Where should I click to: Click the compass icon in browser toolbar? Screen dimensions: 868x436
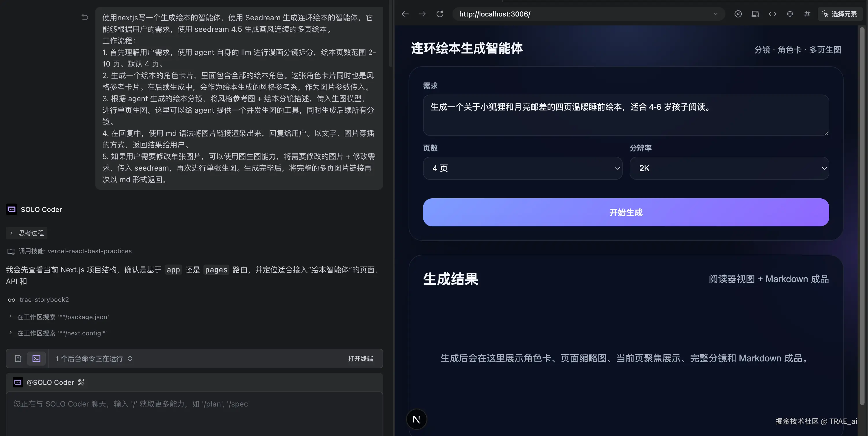pos(738,14)
